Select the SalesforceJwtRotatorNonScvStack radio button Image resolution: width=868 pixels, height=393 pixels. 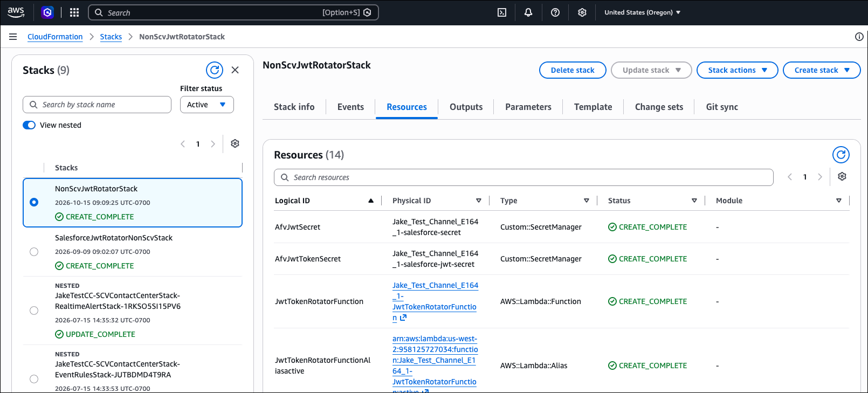coord(34,252)
